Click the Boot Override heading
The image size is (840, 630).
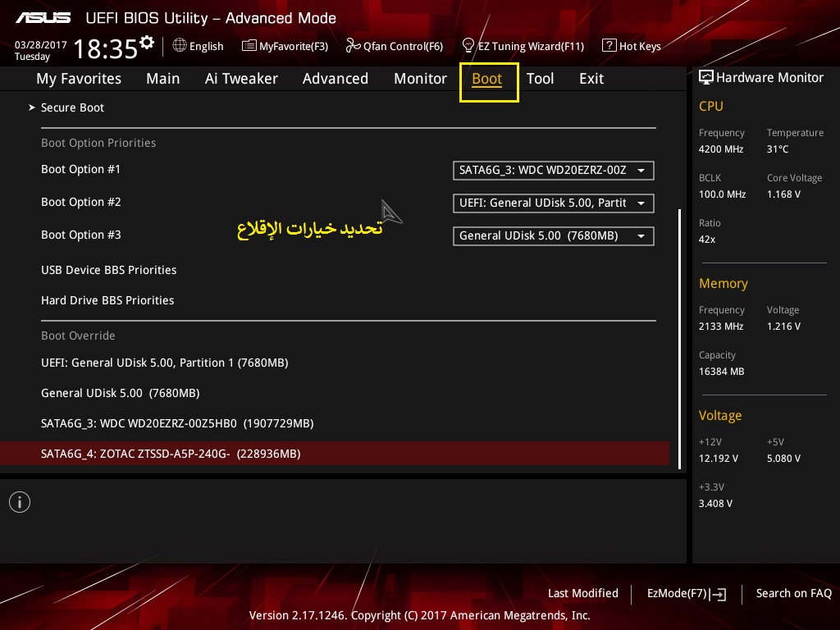tap(78, 336)
